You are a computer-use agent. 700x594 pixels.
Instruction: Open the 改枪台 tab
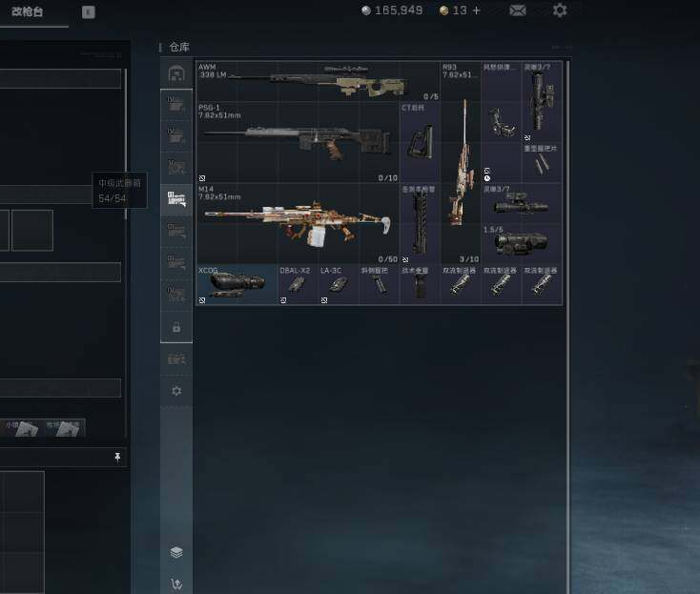point(28,12)
